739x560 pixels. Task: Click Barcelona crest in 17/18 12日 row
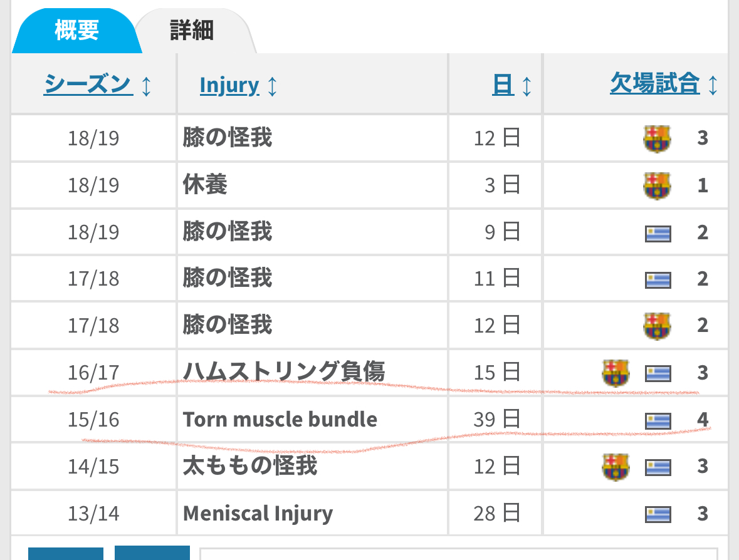click(657, 326)
